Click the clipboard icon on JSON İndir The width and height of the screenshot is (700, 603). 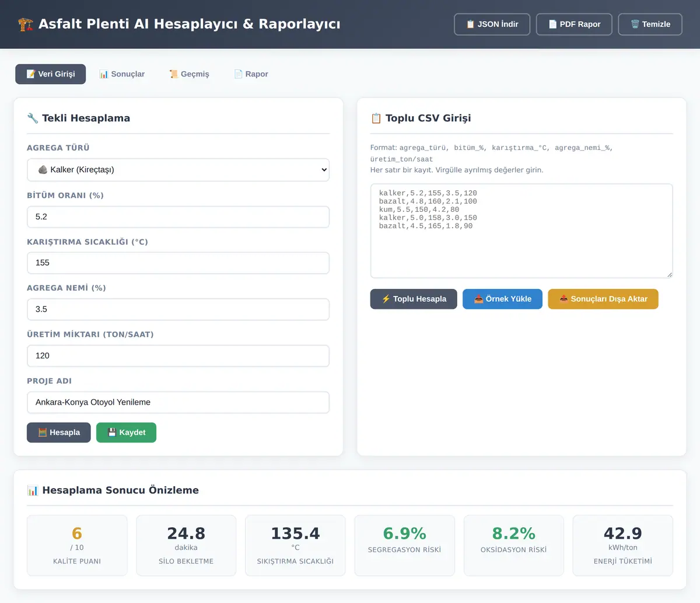(x=470, y=24)
